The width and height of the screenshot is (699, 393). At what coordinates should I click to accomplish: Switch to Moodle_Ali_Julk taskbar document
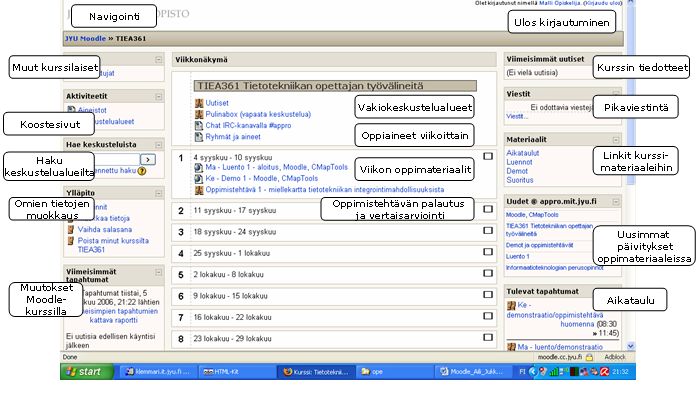472,372
